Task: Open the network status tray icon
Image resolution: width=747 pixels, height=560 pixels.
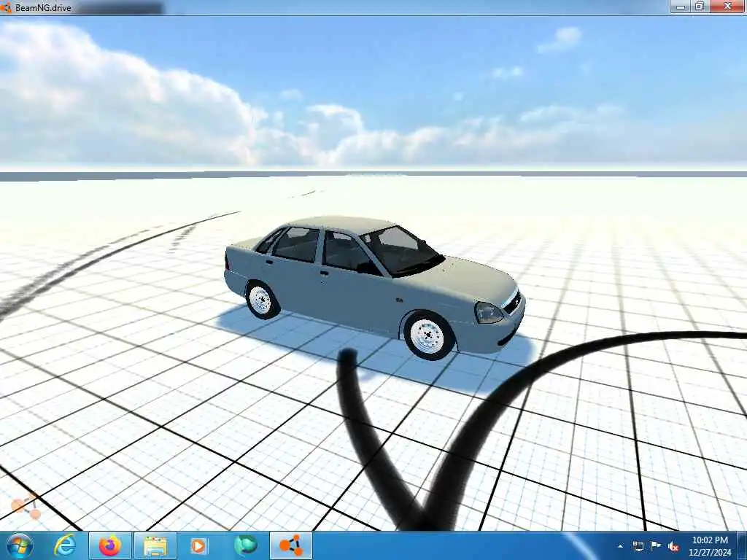Action: click(x=638, y=546)
